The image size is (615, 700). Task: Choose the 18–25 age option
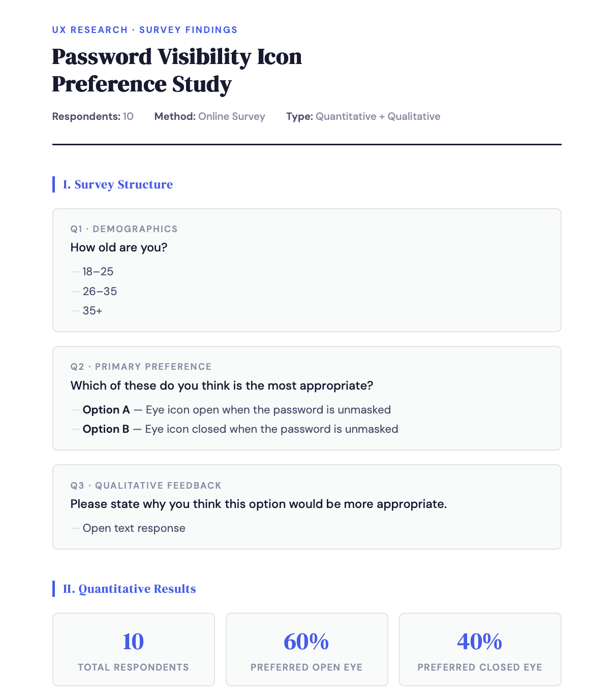click(x=98, y=272)
